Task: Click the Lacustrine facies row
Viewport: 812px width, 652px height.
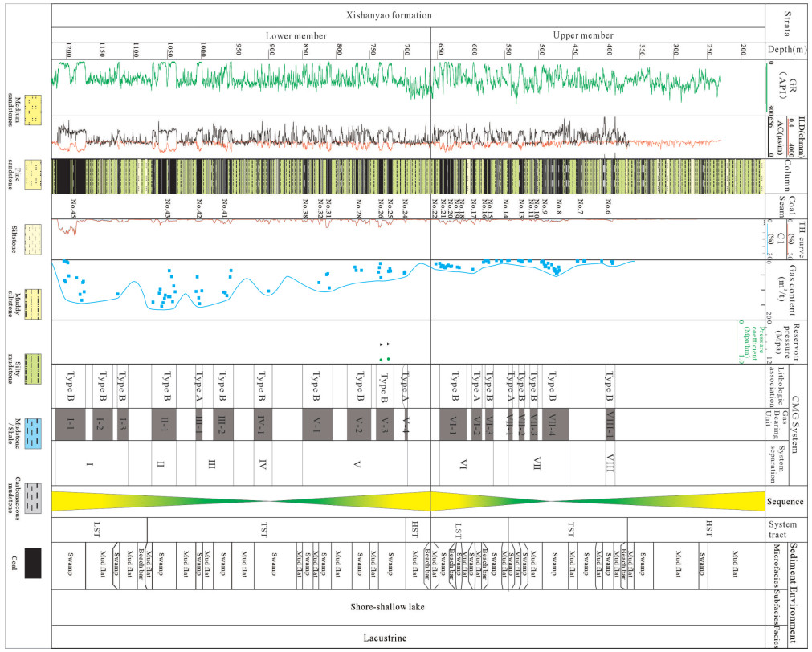Action: click(407, 638)
